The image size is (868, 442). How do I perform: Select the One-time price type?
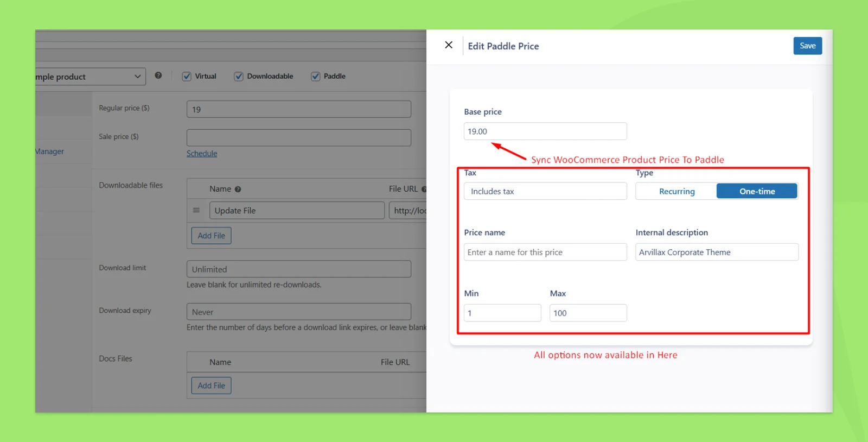(x=757, y=191)
